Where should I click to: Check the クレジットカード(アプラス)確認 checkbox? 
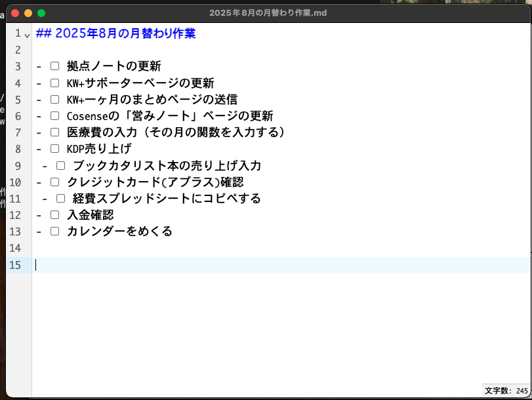click(x=55, y=182)
